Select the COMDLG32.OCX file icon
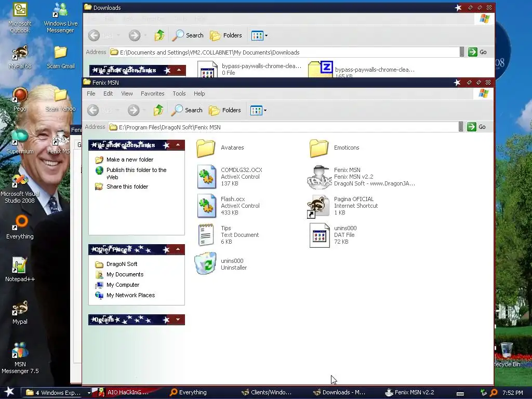 pos(206,177)
